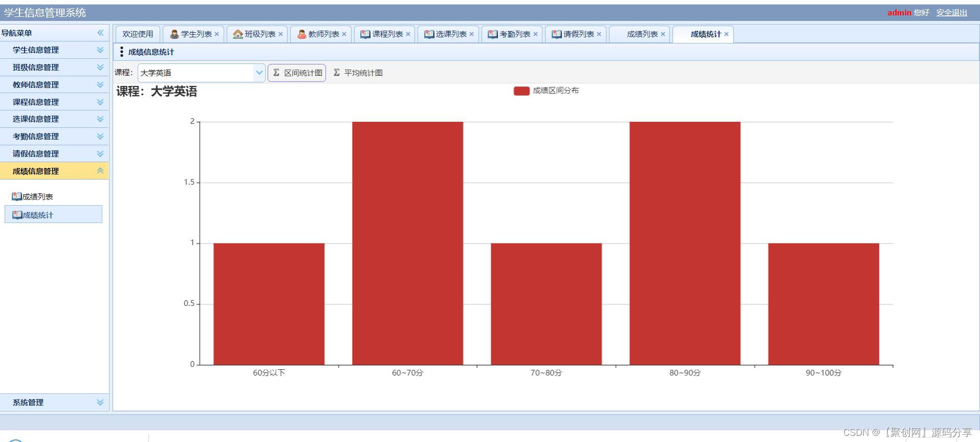Click the 90~100分 bar in chart
This screenshot has height=442, width=980.
click(823, 304)
